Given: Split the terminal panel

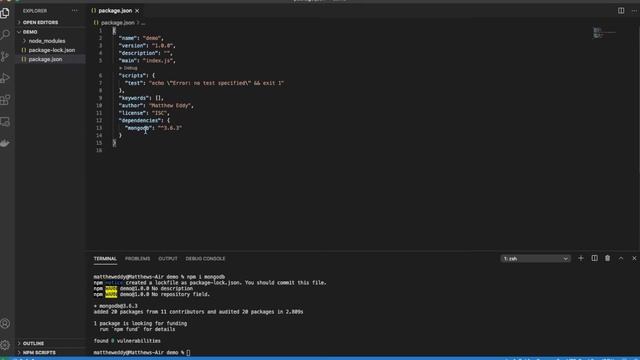Looking at the screenshot, I should (594, 258).
